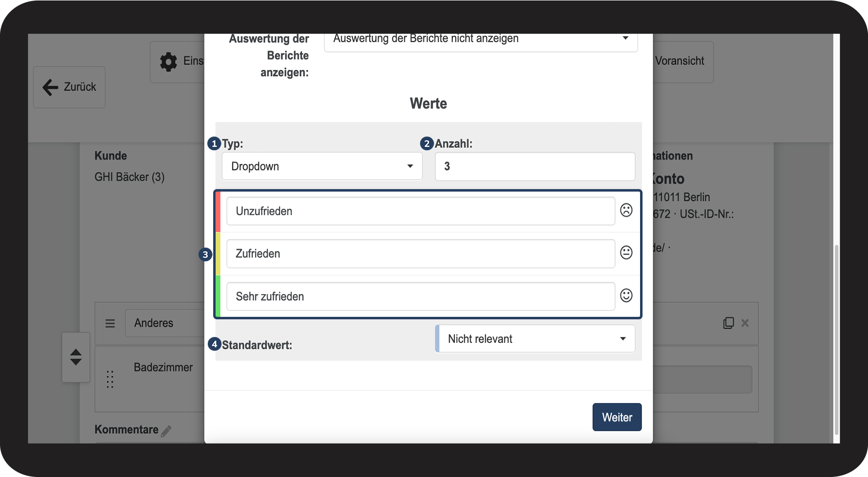Open the Typ dropdown showing Dropdown
This screenshot has height=477, width=868.
click(x=322, y=166)
